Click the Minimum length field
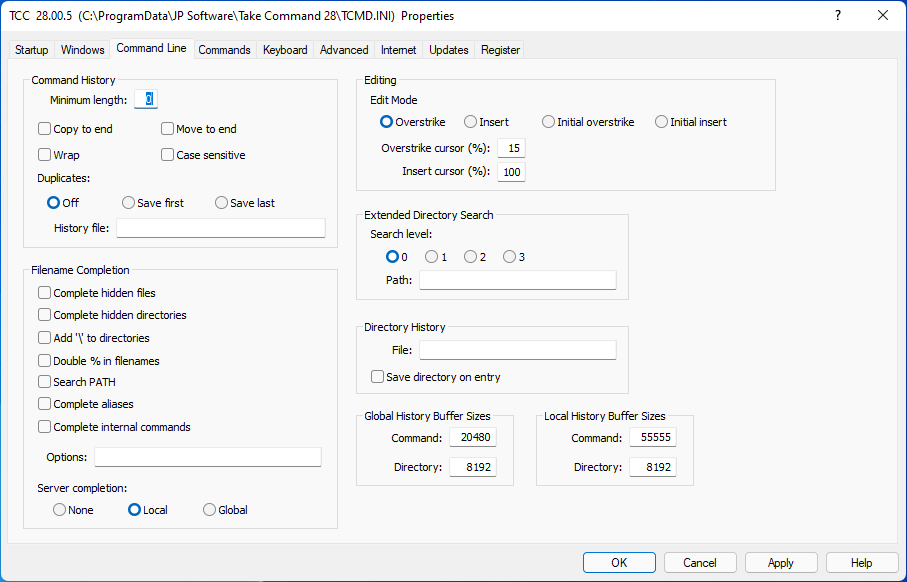 tap(146, 100)
